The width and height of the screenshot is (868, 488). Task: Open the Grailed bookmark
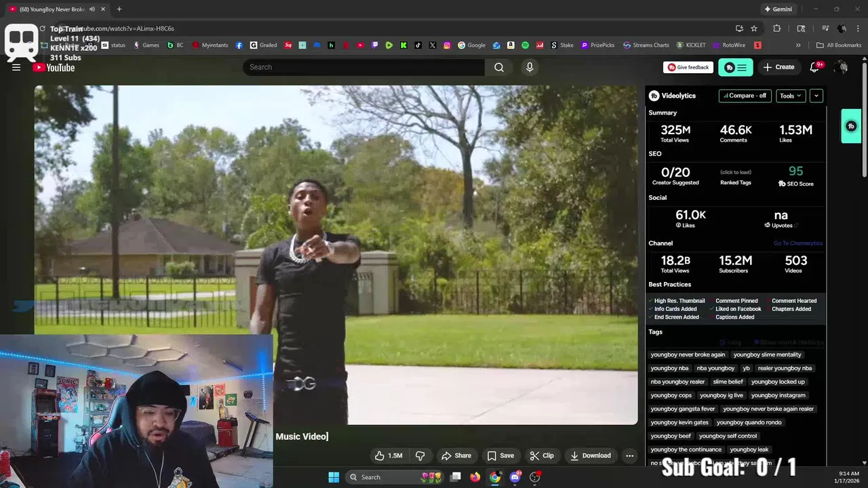(264, 45)
